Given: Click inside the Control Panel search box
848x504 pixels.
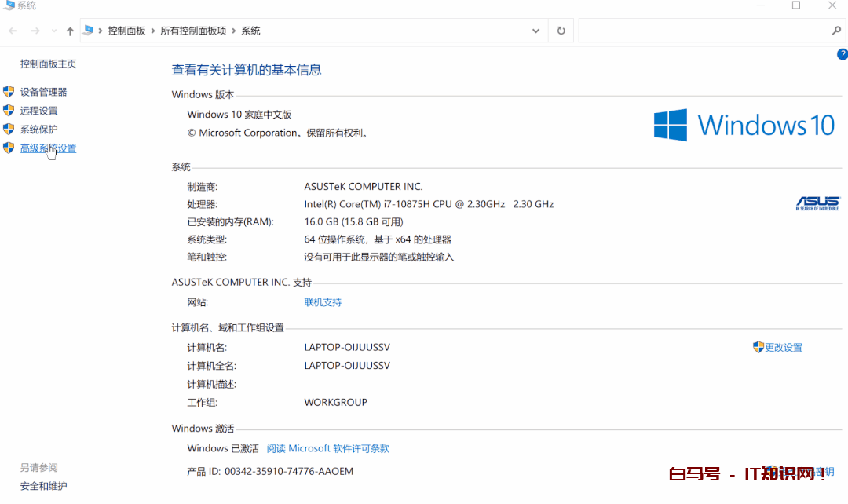Looking at the screenshot, I should (703, 31).
